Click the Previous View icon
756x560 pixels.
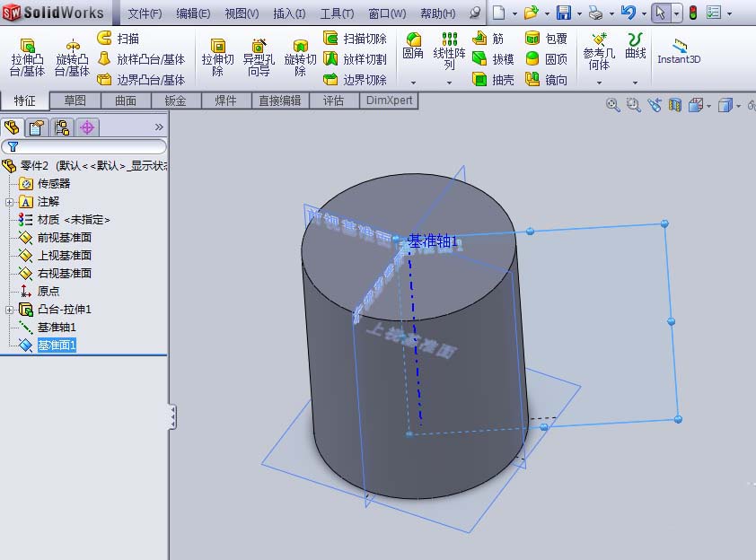click(x=655, y=105)
